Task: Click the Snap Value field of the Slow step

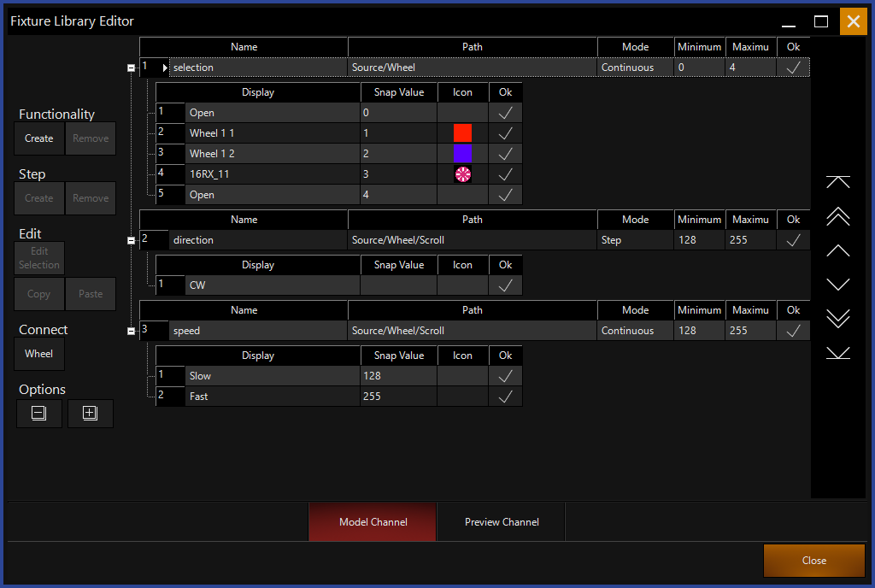Action: (398, 376)
